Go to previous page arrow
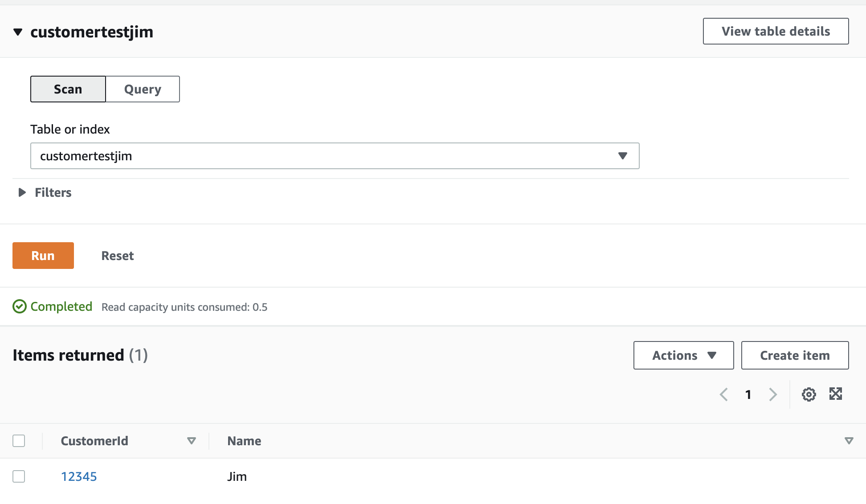 click(724, 394)
